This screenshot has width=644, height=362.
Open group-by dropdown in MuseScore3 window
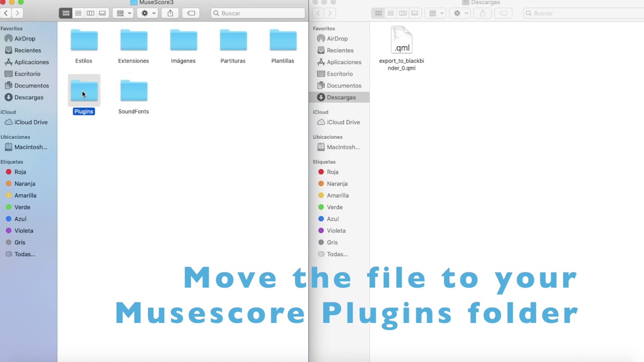click(x=124, y=13)
